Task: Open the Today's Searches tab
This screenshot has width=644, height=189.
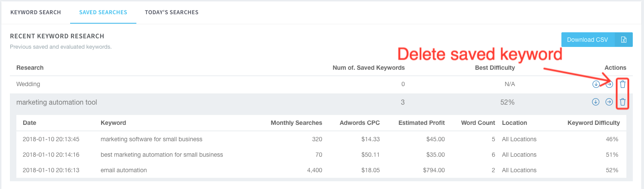Action: [172, 12]
